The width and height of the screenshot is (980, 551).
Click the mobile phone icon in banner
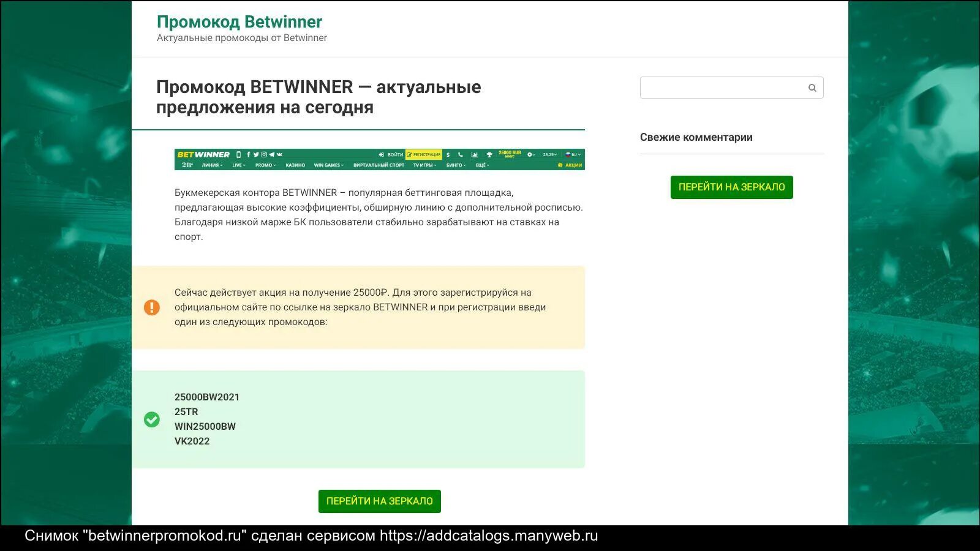[x=238, y=154]
